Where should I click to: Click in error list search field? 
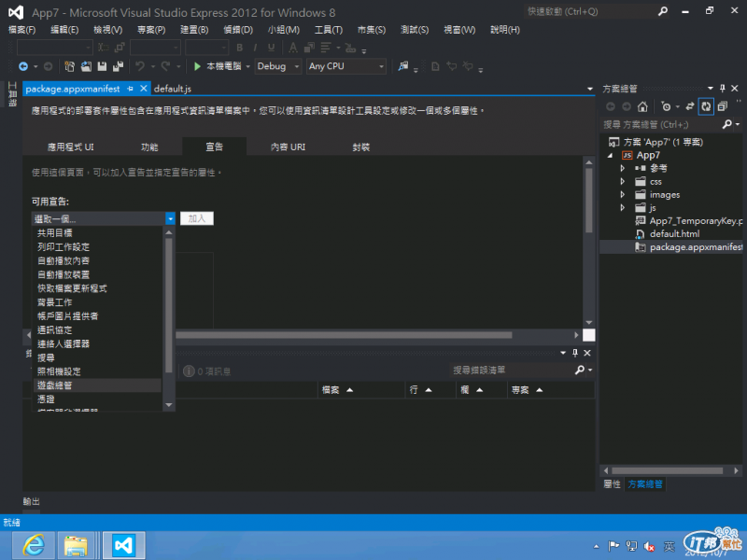512,370
